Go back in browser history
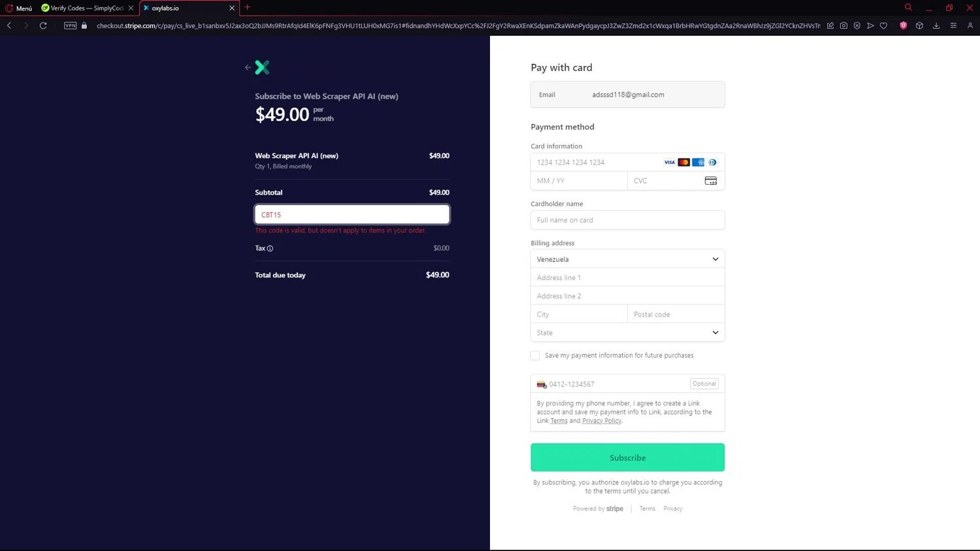Viewport: 980px width, 551px height. (x=9, y=25)
